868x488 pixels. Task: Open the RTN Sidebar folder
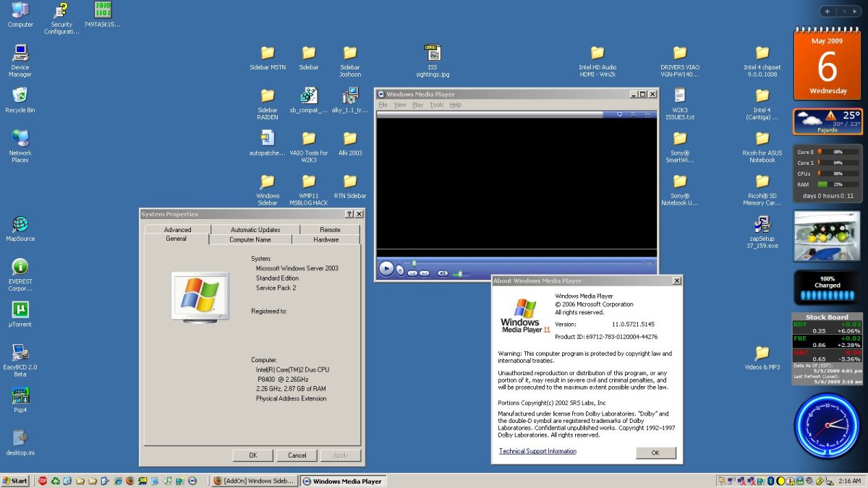[x=350, y=186]
